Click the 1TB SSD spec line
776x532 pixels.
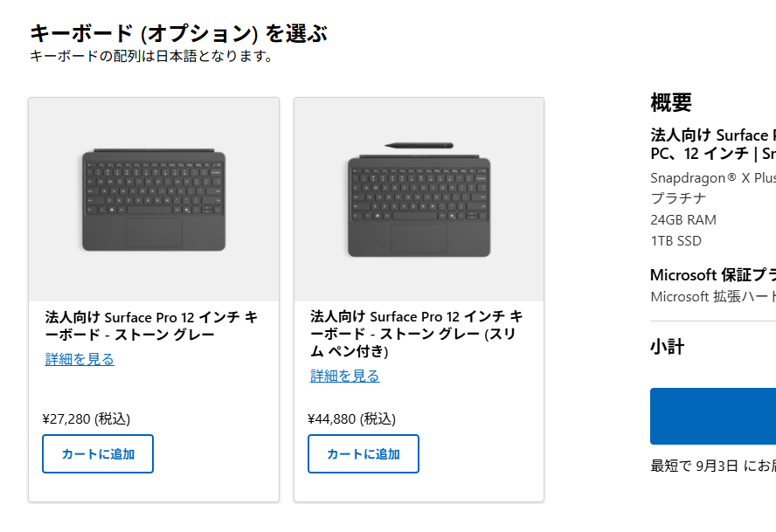[x=676, y=241]
